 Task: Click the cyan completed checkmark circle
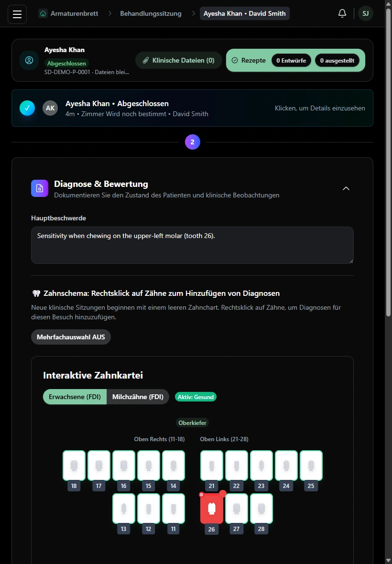(27, 108)
